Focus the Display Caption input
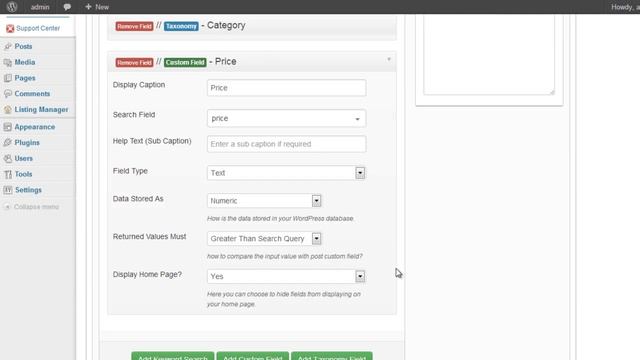The height and width of the screenshot is (360, 640). (286, 88)
